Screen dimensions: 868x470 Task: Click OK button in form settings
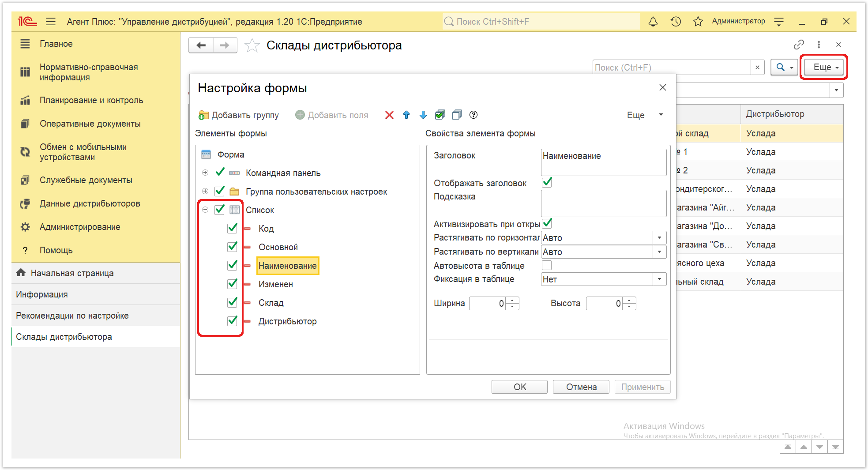(519, 387)
